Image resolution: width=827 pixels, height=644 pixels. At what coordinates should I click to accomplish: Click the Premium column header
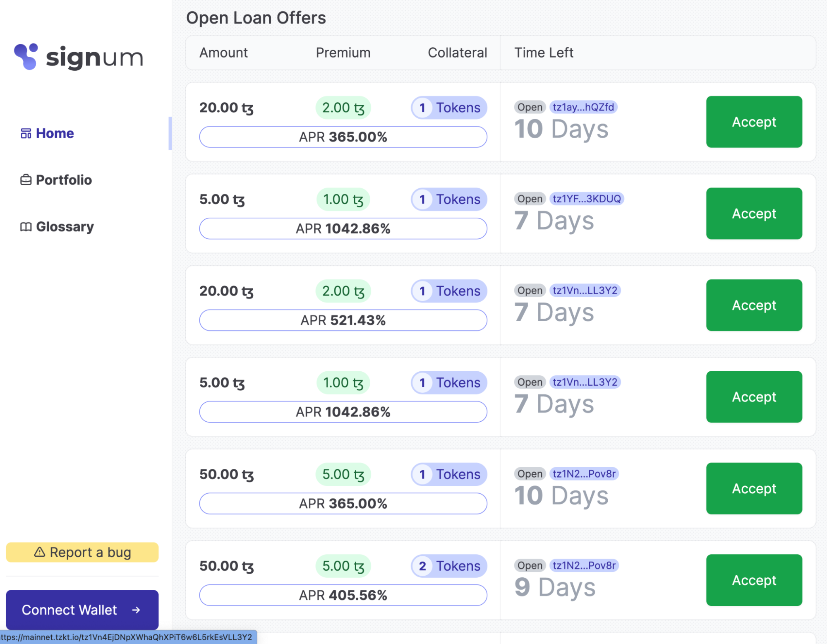pyautogui.click(x=343, y=53)
